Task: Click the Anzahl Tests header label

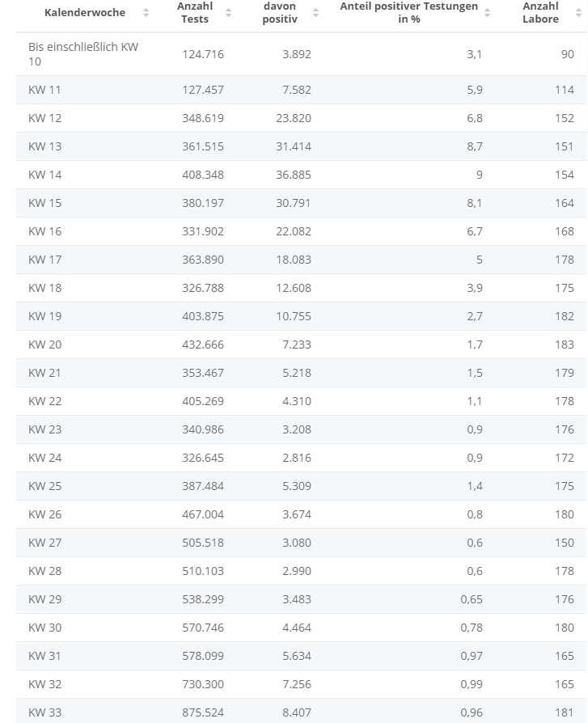Action: (x=195, y=13)
